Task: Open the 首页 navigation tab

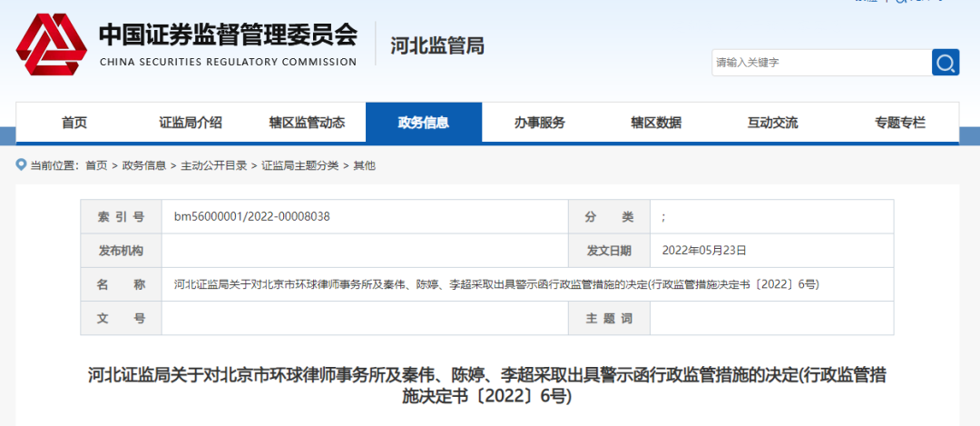Action: 74,123
